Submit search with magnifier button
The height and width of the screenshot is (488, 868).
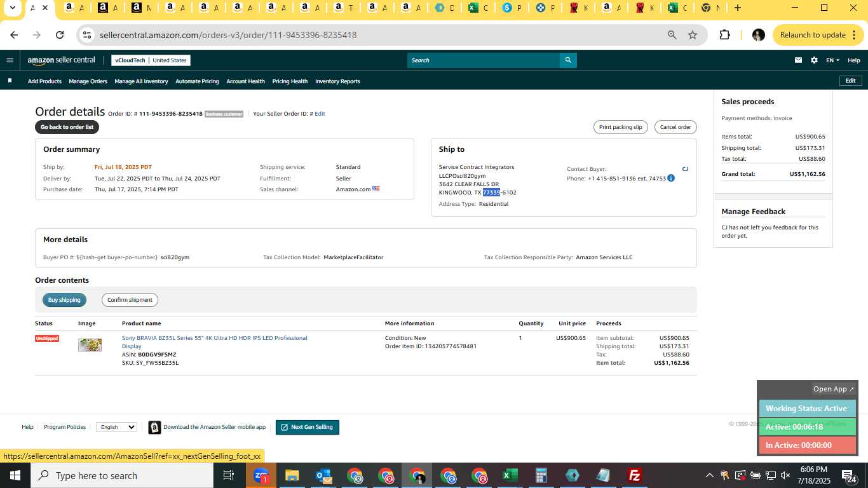tap(568, 60)
